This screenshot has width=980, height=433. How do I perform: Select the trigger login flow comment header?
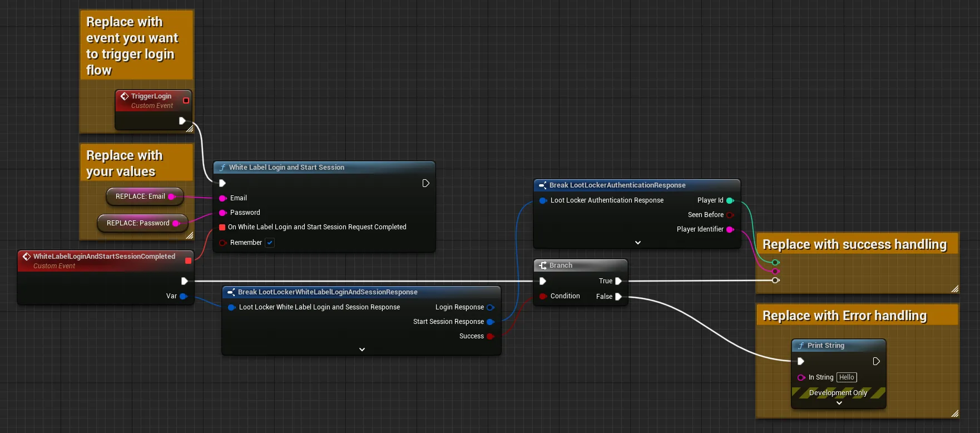[137, 46]
